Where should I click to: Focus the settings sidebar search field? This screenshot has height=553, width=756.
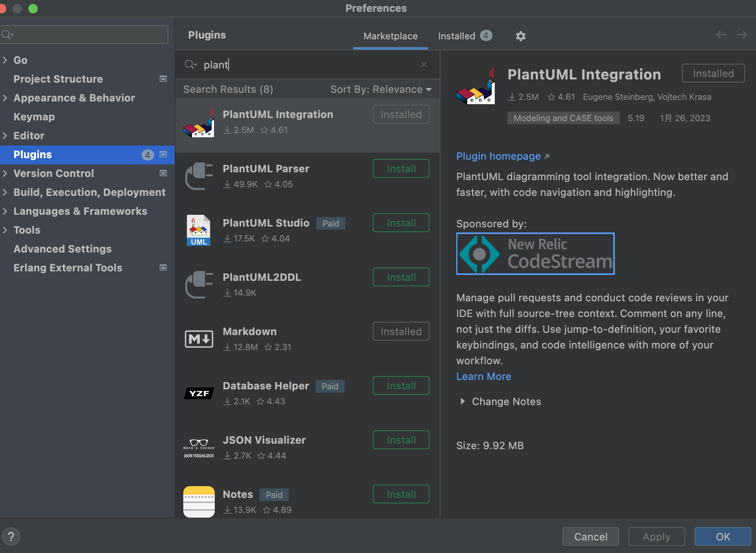(84, 35)
